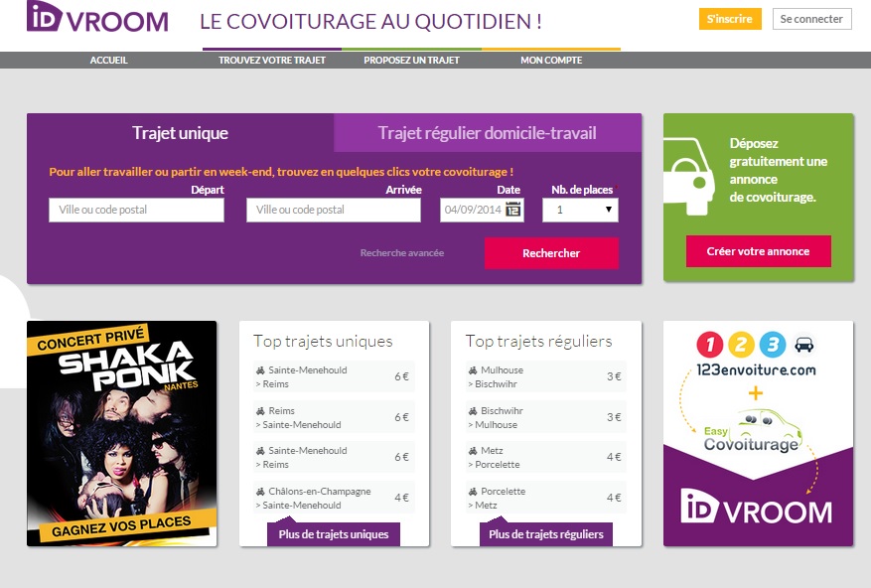The height and width of the screenshot is (588, 871).
Task: Click the orange 'Pour aller travailler' tagline
Action: (281, 172)
